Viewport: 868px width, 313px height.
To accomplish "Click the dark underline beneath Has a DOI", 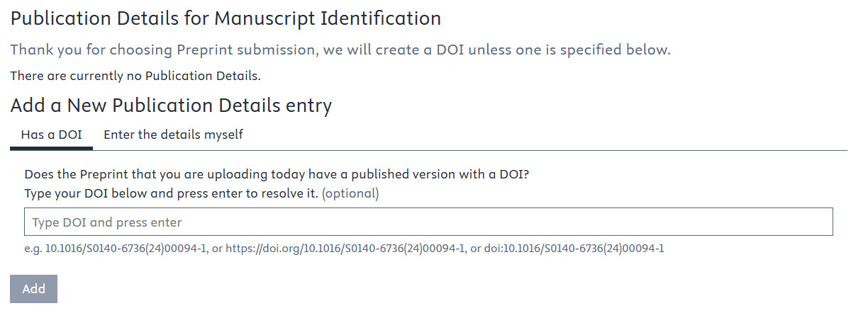I will (51, 149).
